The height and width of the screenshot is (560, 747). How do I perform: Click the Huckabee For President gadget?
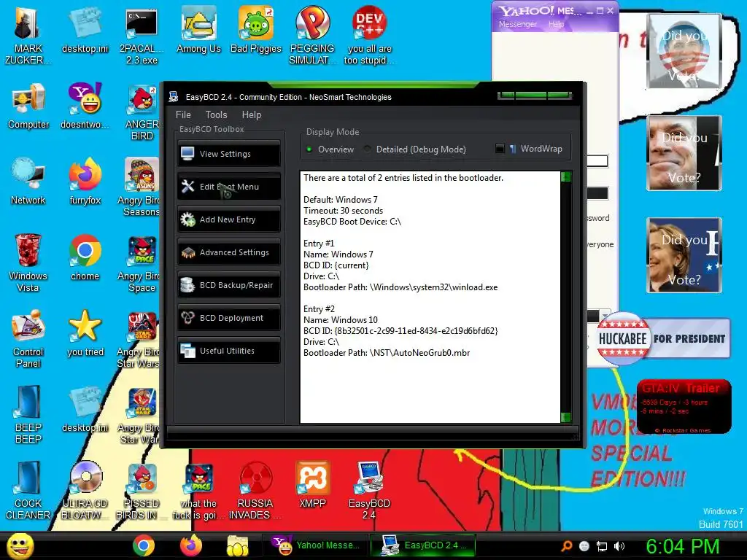662,338
